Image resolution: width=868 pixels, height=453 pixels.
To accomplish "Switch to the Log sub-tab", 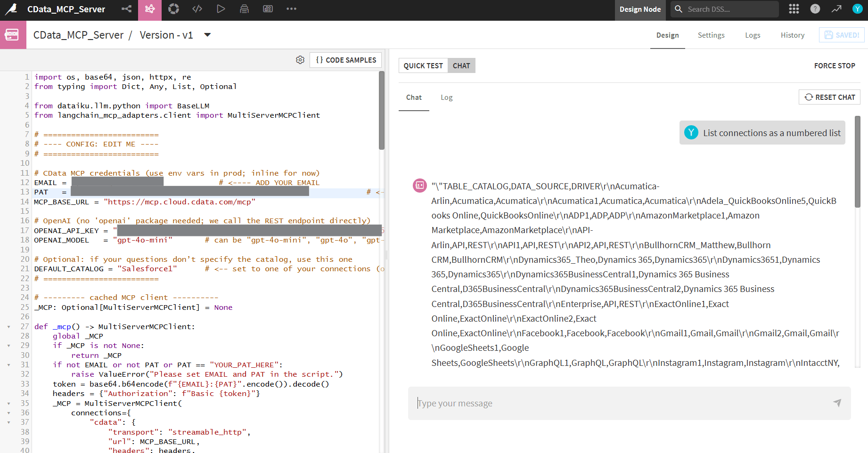I will [x=446, y=97].
